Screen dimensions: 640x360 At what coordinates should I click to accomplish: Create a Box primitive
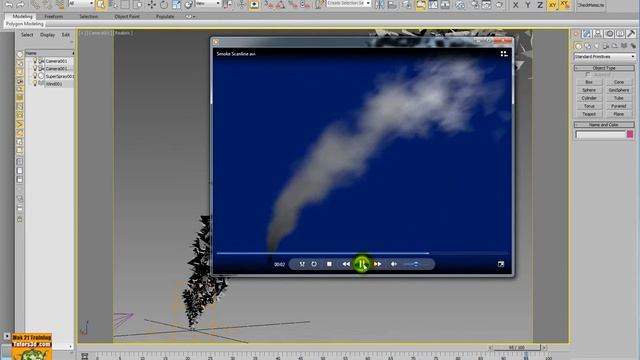[589, 82]
